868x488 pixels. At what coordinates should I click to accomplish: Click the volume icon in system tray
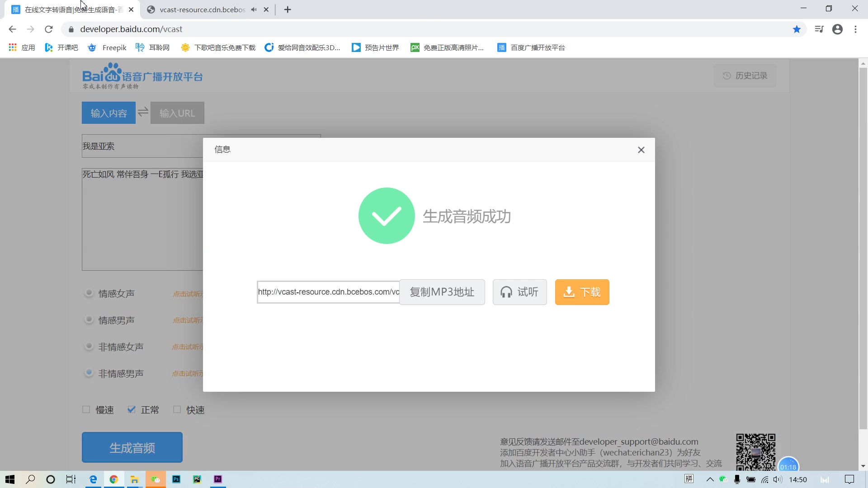[x=778, y=479]
